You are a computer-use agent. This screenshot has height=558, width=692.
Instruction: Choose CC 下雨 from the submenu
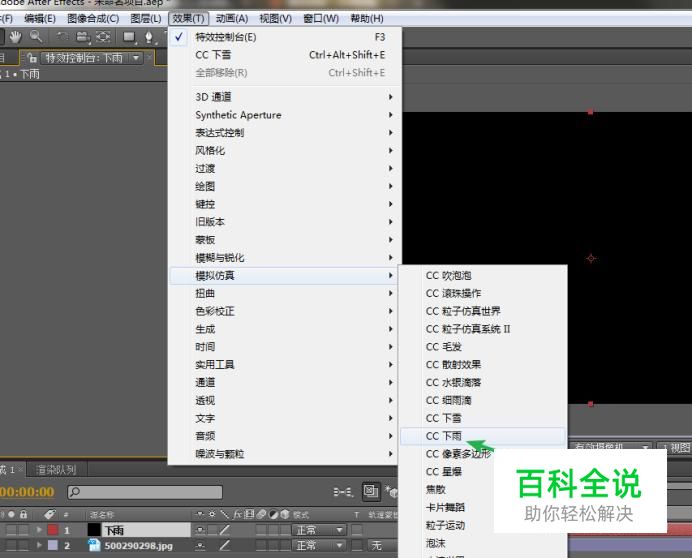483,436
